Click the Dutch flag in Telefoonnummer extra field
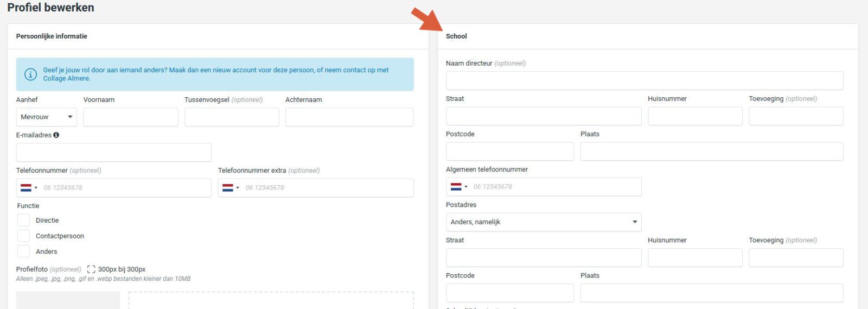The width and height of the screenshot is (868, 309). 228,188
